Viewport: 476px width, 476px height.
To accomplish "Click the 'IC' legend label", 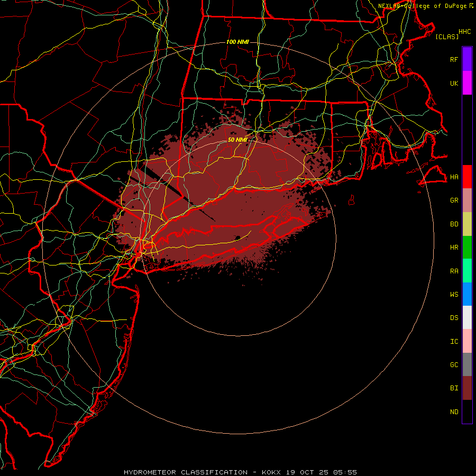I will tap(454, 342).
